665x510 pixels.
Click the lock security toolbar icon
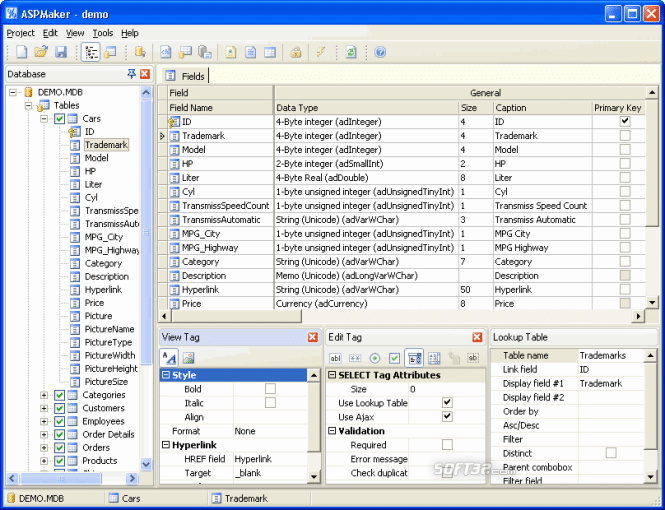[x=296, y=52]
